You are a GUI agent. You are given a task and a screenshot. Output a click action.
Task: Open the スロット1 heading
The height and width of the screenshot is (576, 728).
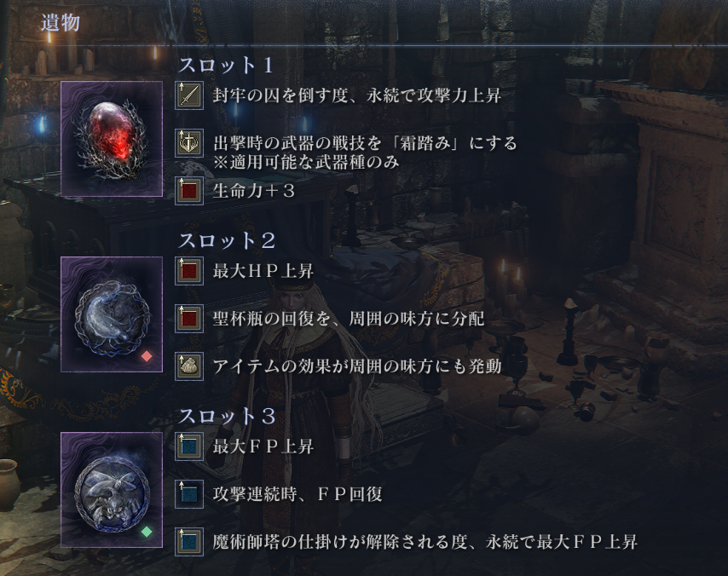[226, 65]
